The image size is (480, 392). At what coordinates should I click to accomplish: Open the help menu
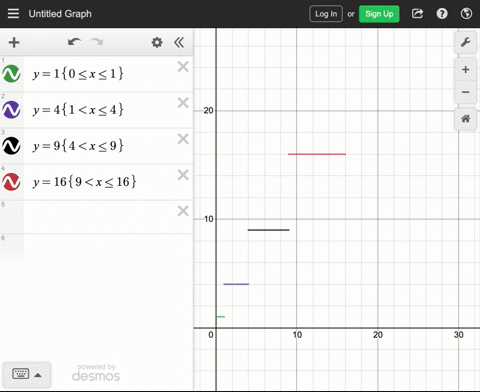[x=442, y=14]
